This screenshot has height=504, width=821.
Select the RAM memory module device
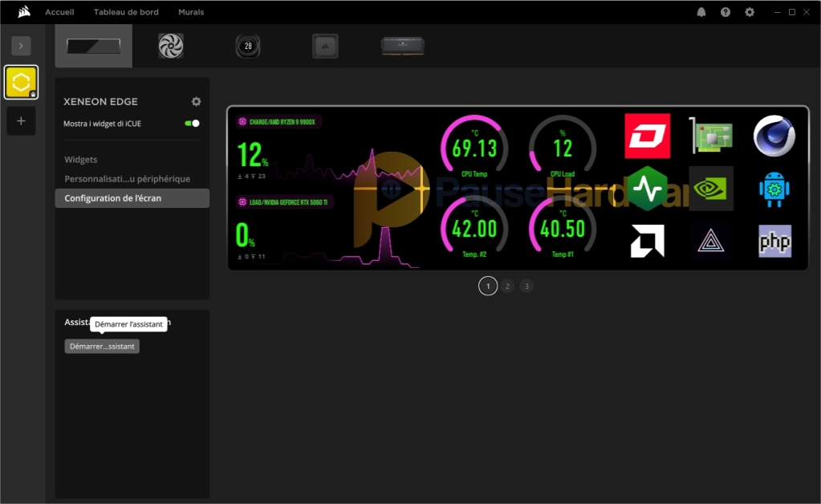(402, 46)
